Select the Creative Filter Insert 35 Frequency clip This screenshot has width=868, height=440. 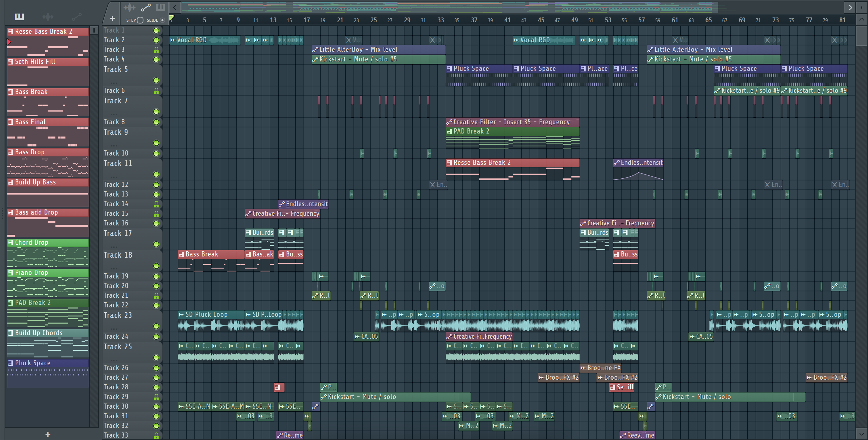point(512,122)
